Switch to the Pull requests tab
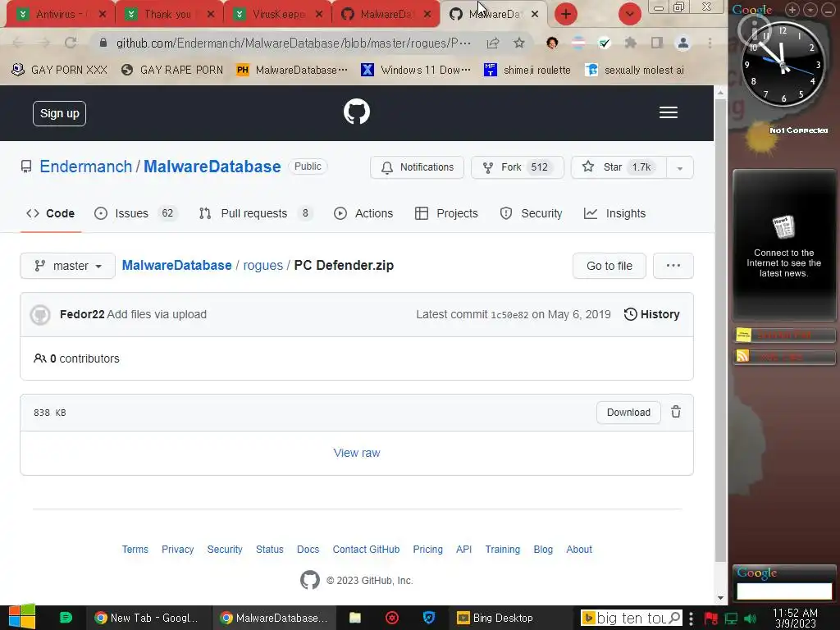The height and width of the screenshot is (630, 840). coord(255,213)
